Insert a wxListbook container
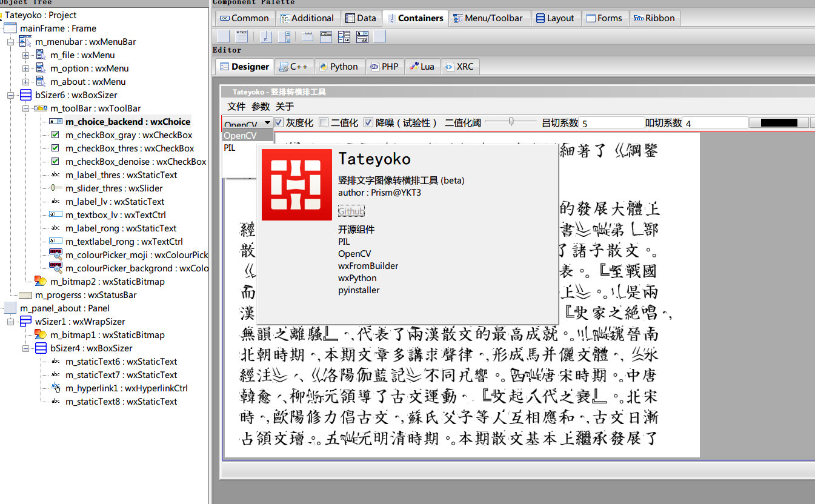 [x=344, y=37]
